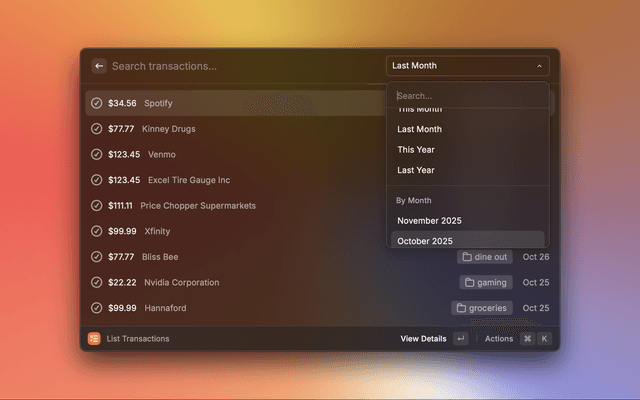Click the folder icon on dine out tag
Viewport: 640px width, 400px height.
pos(467,257)
